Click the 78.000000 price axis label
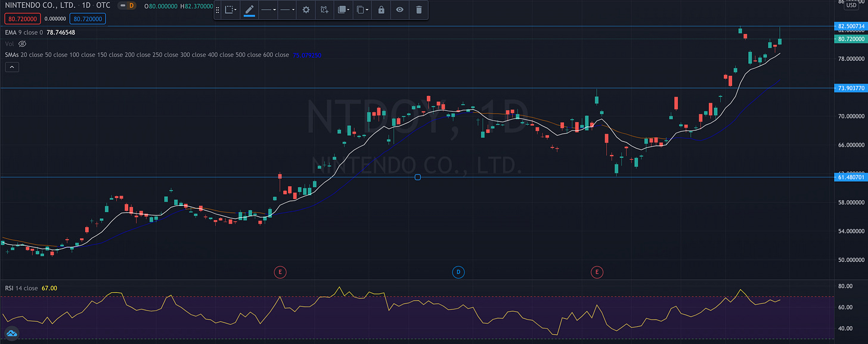 (851, 59)
